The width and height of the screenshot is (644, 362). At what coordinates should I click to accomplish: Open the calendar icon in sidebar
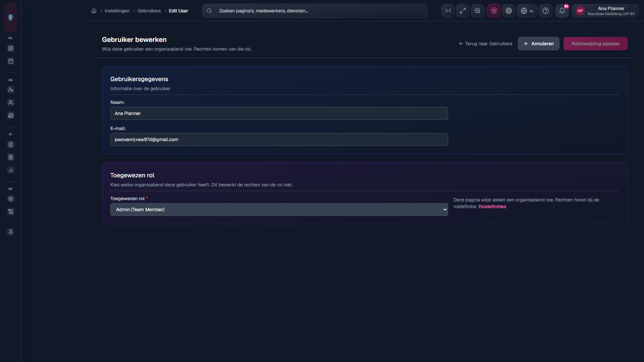pyautogui.click(x=11, y=61)
